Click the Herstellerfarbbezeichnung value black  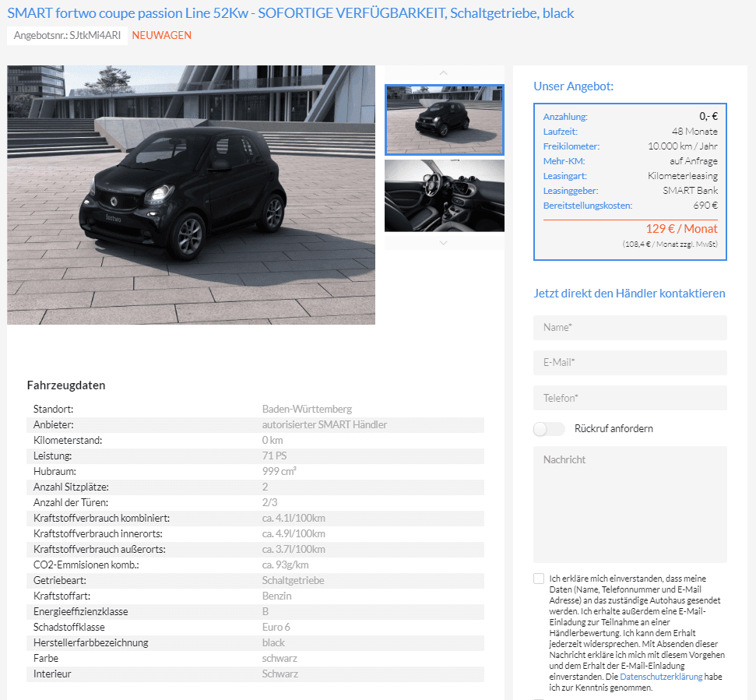[x=273, y=642]
